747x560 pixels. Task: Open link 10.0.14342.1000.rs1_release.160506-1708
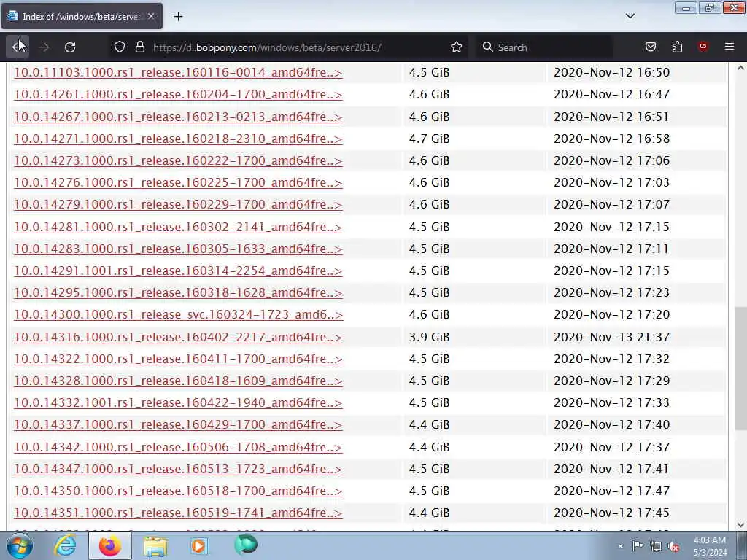[178, 447]
